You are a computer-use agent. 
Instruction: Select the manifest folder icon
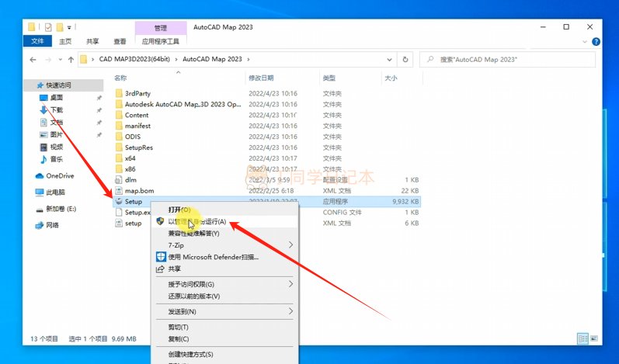click(119, 126)
